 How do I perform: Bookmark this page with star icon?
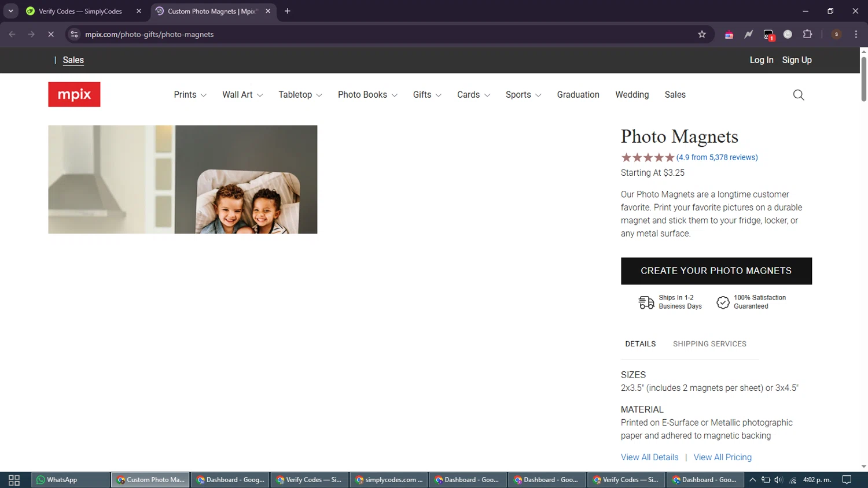click(x=701, y=35)
